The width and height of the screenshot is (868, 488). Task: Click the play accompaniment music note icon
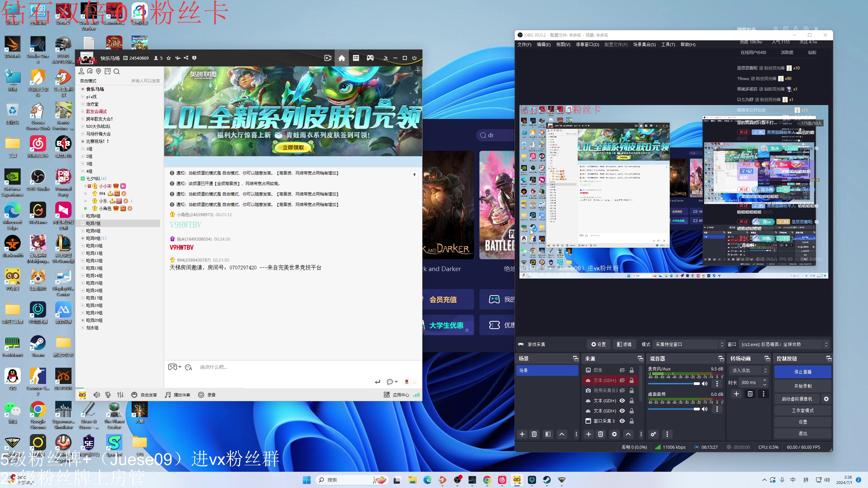click(168, 395)
